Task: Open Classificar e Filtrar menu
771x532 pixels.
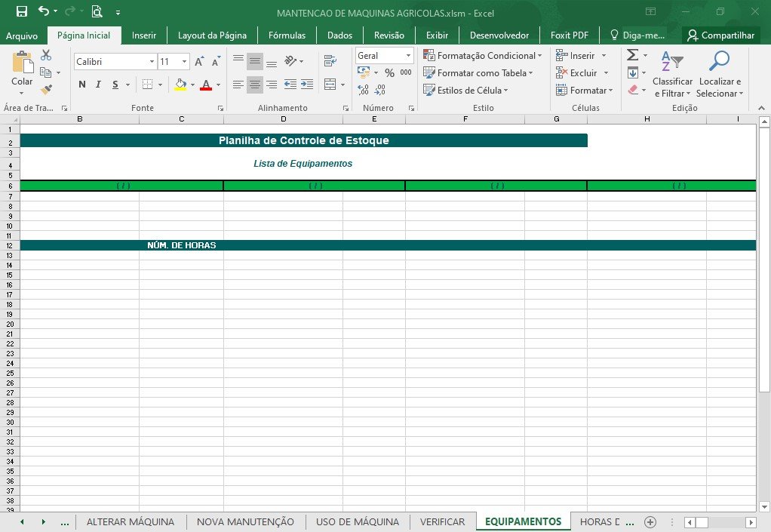Action: pyautogui.click(x=672, y=74)
